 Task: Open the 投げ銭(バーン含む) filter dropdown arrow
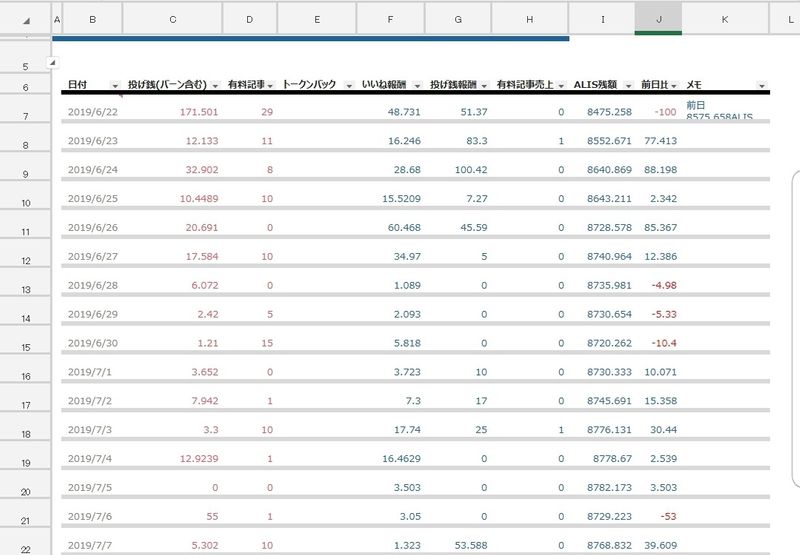tap(215, 86)
